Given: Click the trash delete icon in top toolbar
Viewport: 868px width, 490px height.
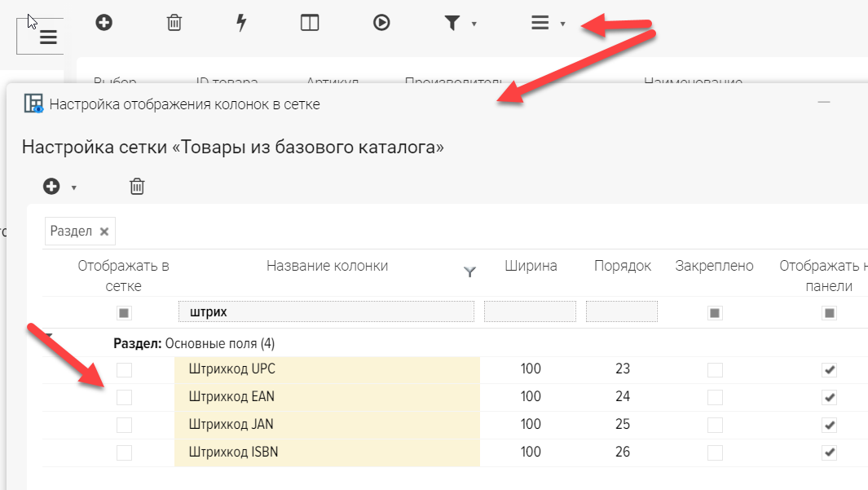Looking at the screenshot, I should pos(174,23).
